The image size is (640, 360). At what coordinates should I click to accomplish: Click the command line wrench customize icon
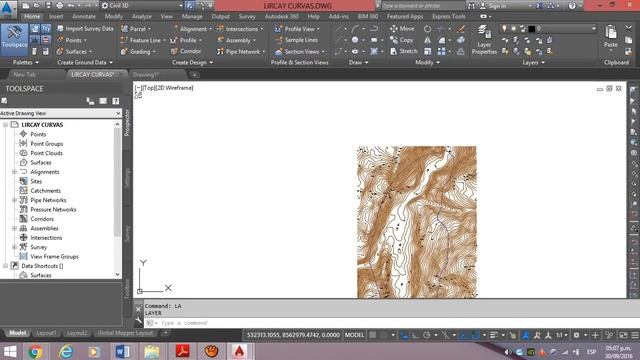pyautogui.click(x=138, y=321)
